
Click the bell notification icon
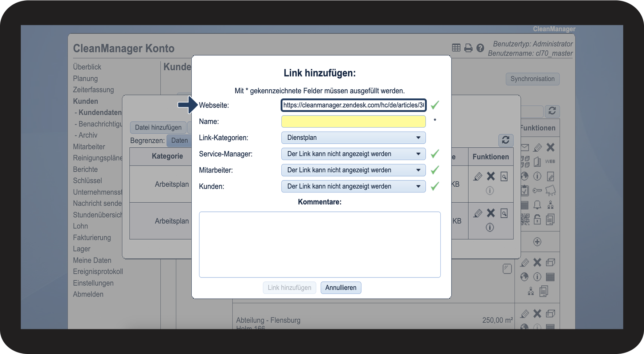point(537,205)
